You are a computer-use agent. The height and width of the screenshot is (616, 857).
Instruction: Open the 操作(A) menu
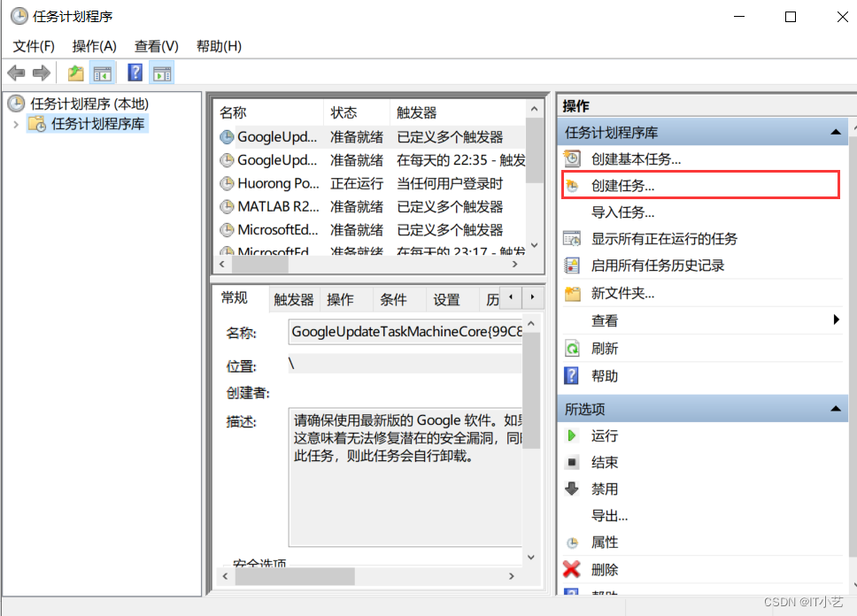(x=93, y=46)
